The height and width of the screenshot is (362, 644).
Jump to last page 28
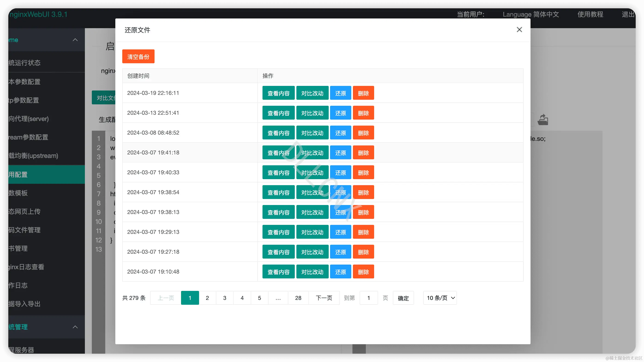click(298, 298)
